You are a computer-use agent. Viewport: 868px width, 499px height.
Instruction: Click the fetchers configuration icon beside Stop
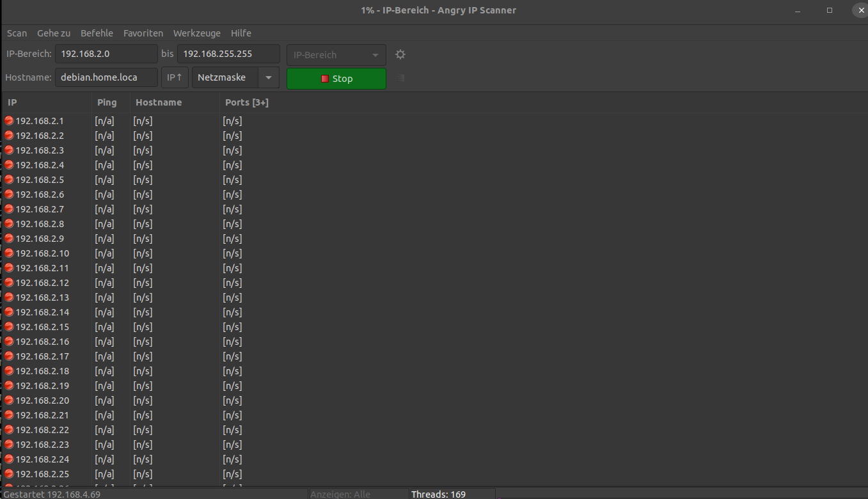[400, 78]
